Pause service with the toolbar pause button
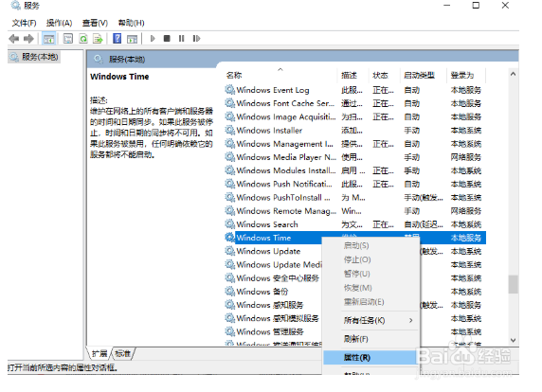Viewport: 542px width, 392px height. [182, 38]
